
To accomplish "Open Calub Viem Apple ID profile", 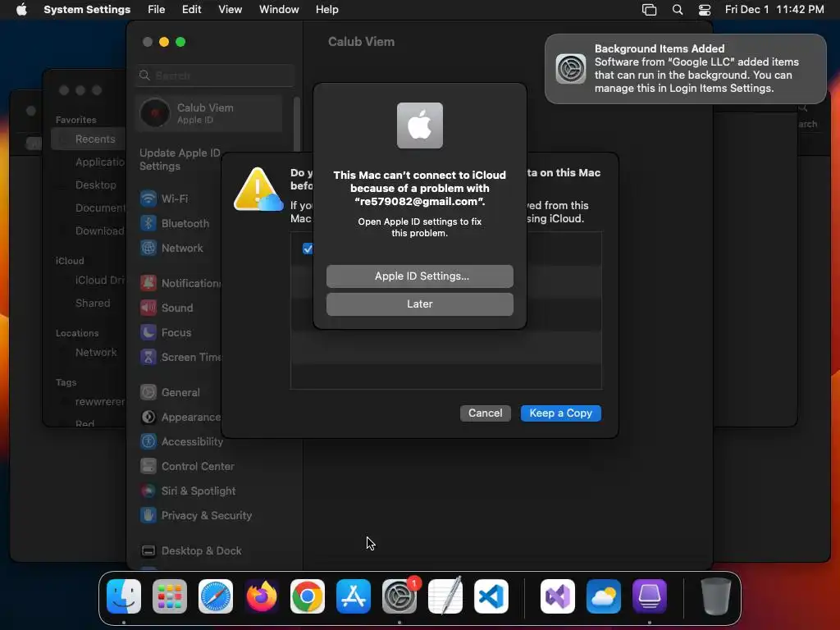I will tap(209, 113).
